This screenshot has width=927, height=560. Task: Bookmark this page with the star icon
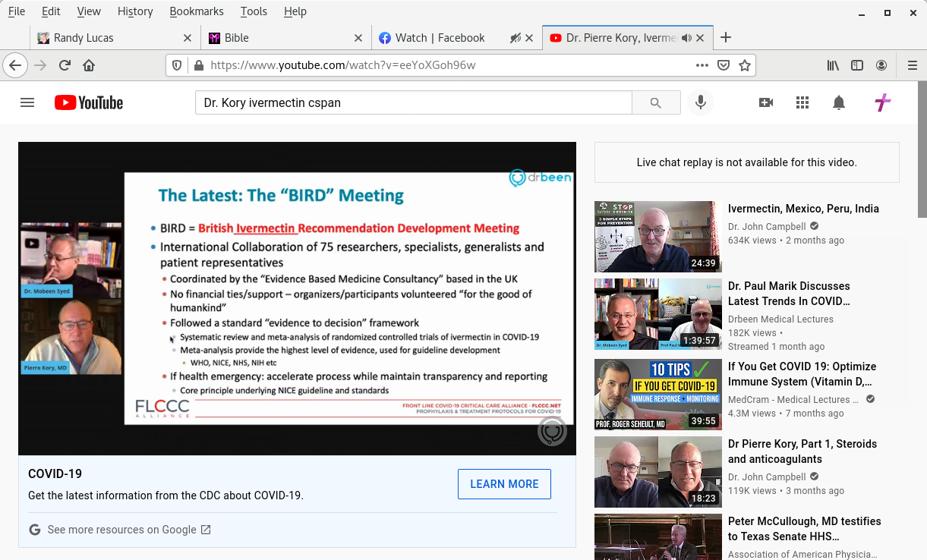pos(745,65)
